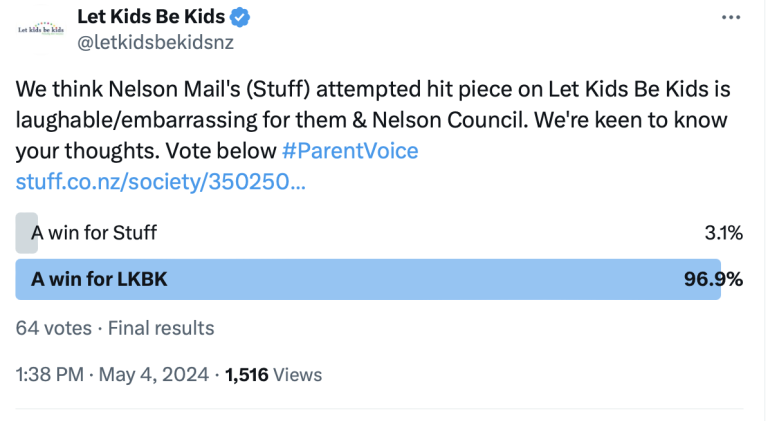The height and width of the screenshot is (421, 768).
Task: Click the "Final results" label
Action: pyautogui.click(x=160, y=328)
